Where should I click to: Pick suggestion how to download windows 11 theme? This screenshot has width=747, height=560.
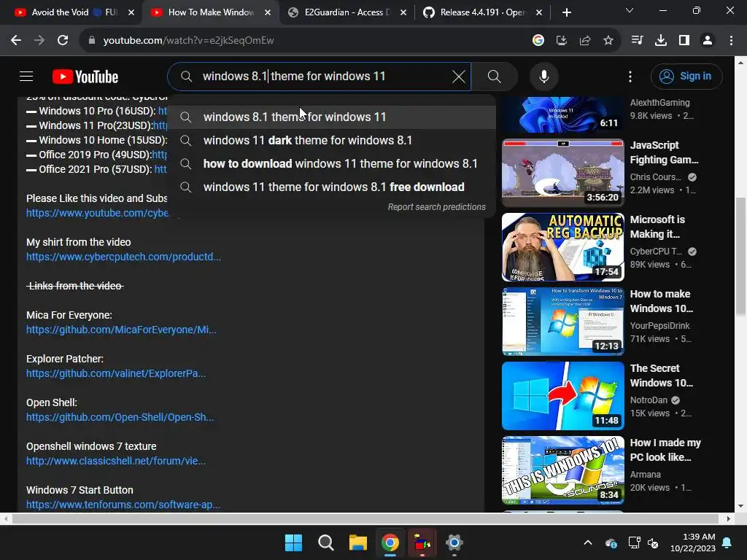[x=332, y=163]
